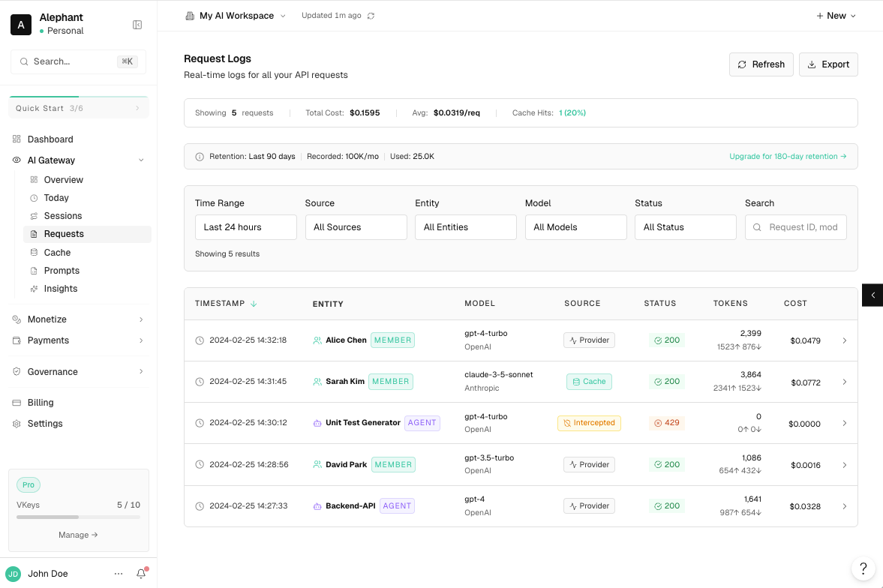This screenshot has height=588, width=883.
Task: Collapse the AI Gateway section chevron
Action: coord(141,160)
